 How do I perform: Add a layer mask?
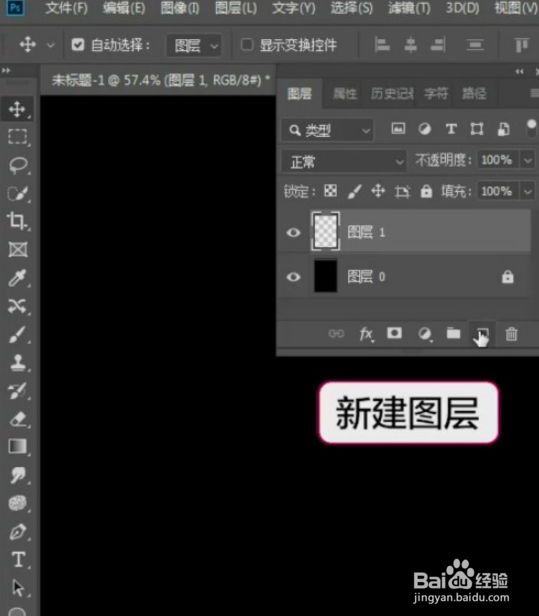pyautogui.click(x=394, y=334)
